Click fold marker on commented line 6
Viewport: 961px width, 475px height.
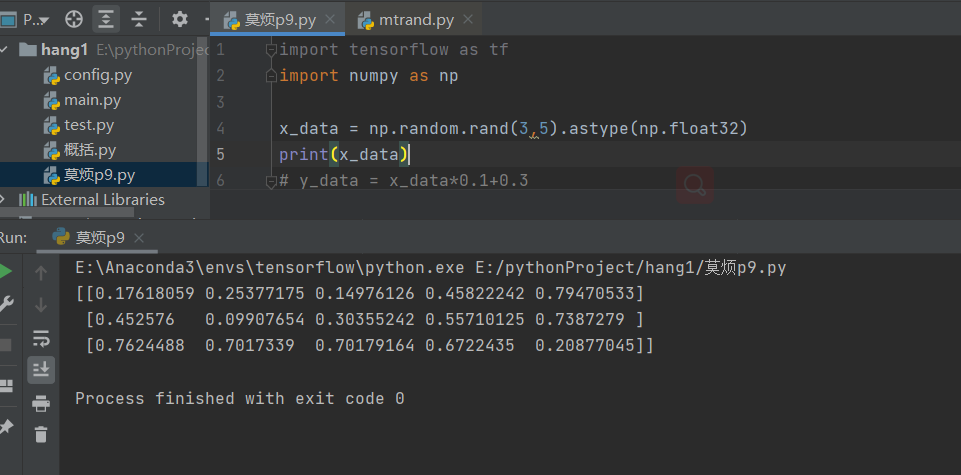point(272,181)
